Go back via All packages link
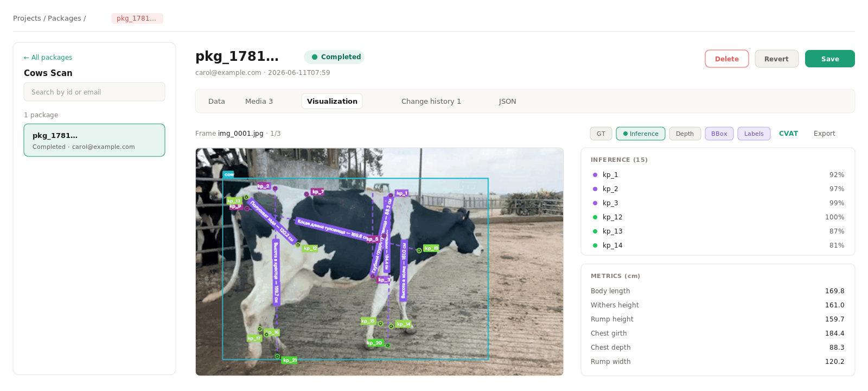 [48, 58]
